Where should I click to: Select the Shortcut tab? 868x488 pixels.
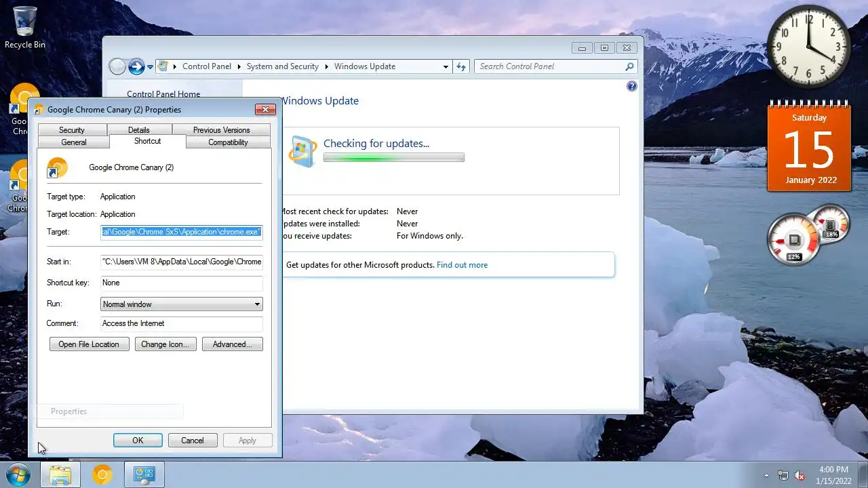pos(147,141)
